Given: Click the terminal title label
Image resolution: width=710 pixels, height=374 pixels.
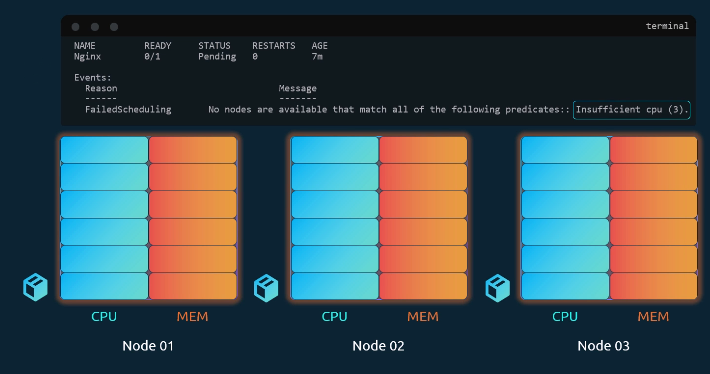Looking at the screenshot, I should point(667,26).
